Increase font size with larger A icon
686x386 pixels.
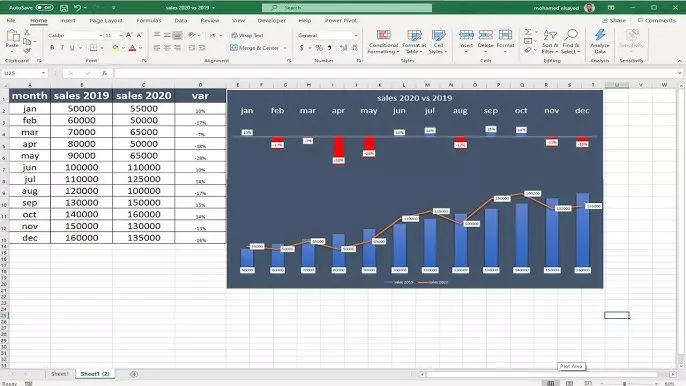tap(129, 35)
